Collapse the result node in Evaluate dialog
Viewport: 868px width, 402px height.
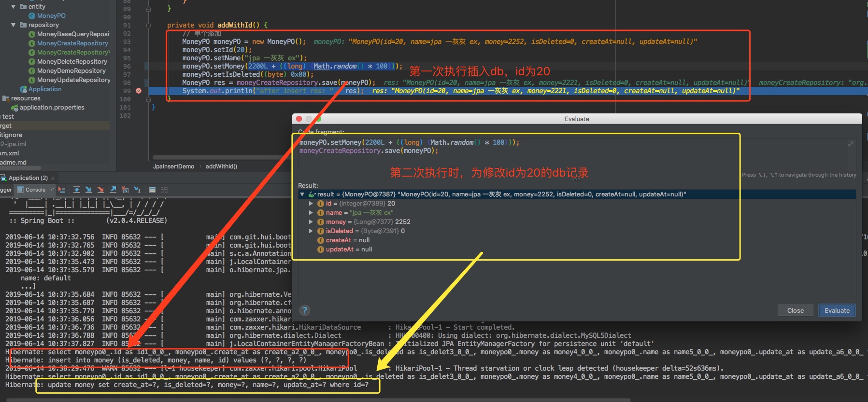click(302, 194)
